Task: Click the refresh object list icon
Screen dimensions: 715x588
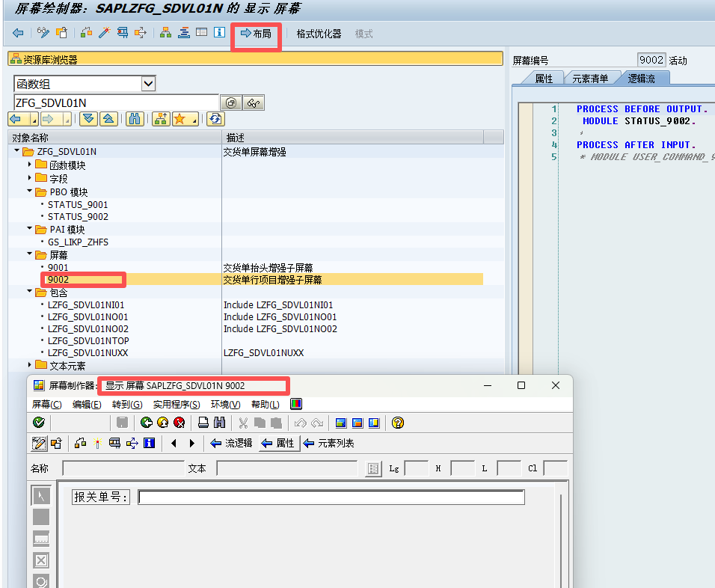Action: click(215, 119)
